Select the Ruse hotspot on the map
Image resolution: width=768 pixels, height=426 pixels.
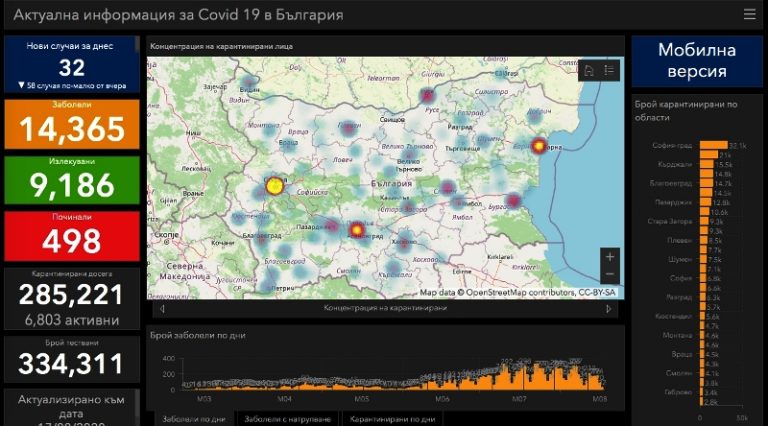click(x=427, y=95)
